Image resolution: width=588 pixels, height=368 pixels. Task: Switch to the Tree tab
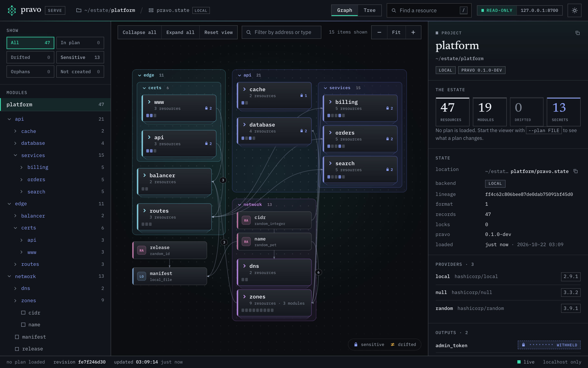pos(369,10)
